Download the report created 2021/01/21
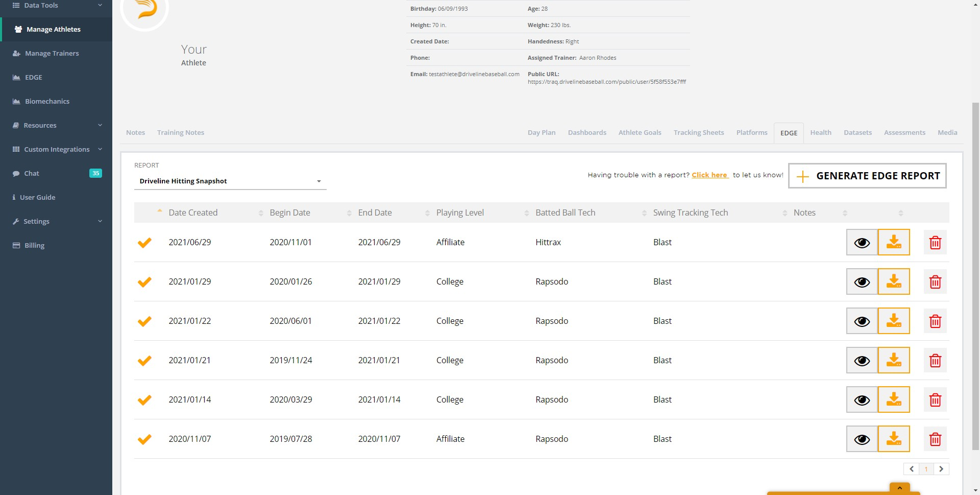 click(894, 360)
